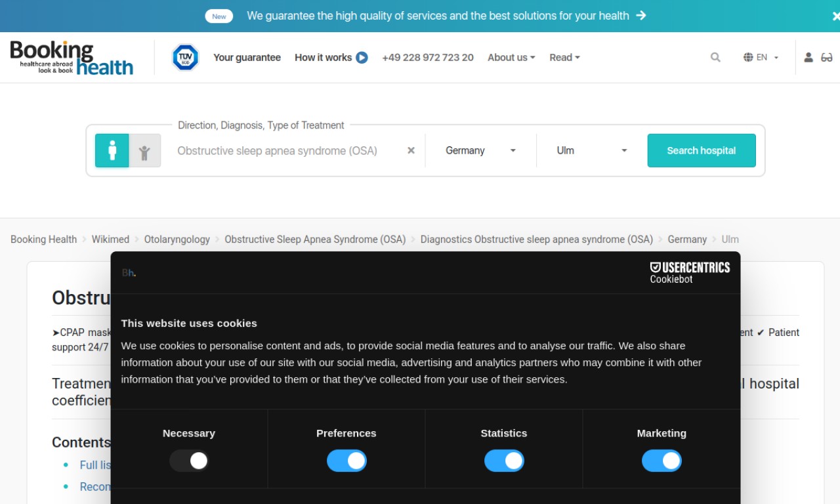
Task: Disable the Preferences cookies switch
Action: [346, 461]
